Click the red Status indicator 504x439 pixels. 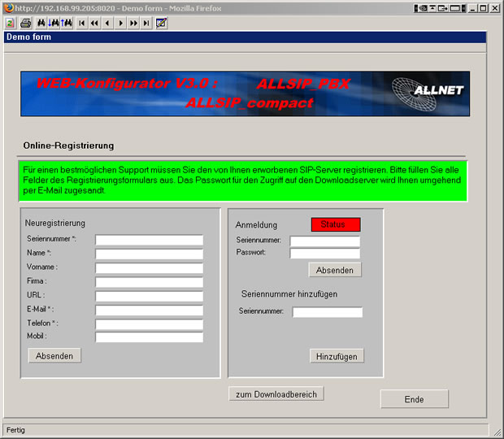coord(335,224)
